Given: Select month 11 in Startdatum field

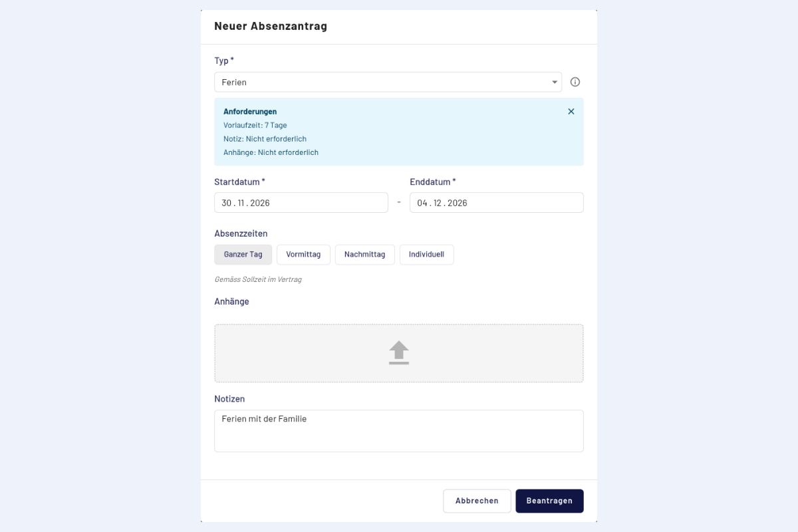Looking at the screenshot, I should coord(241,203).
